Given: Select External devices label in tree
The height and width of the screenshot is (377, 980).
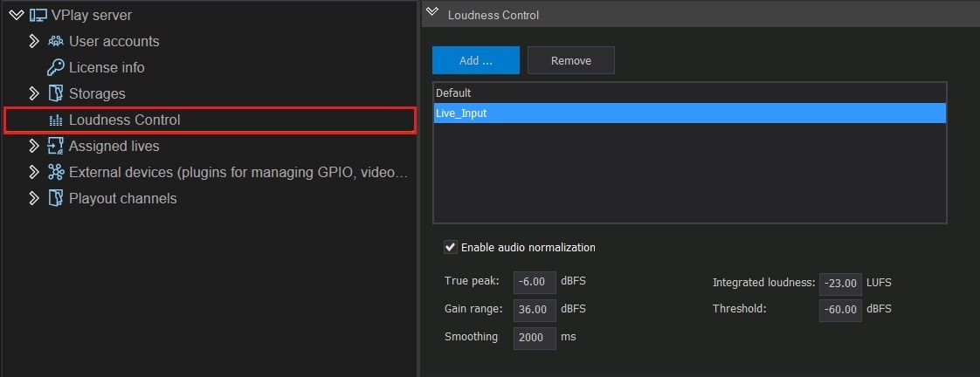Looking at the screenshot, I should point(238,172).
